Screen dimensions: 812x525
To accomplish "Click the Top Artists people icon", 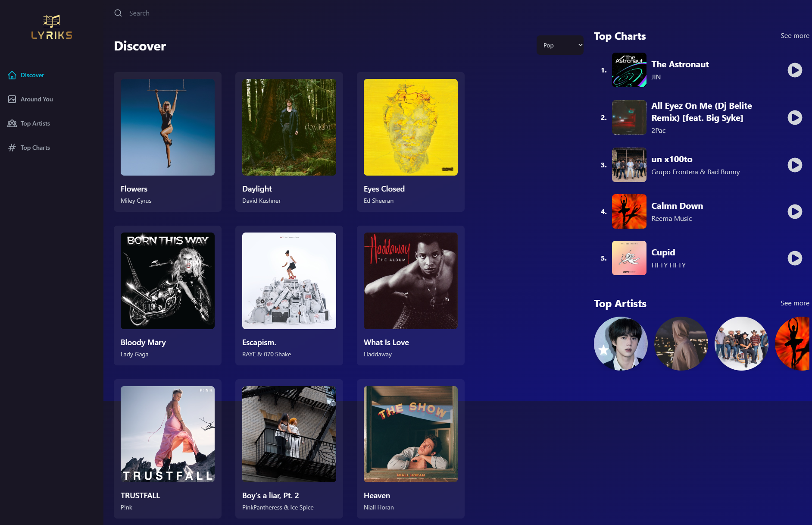I will point(12,123).
